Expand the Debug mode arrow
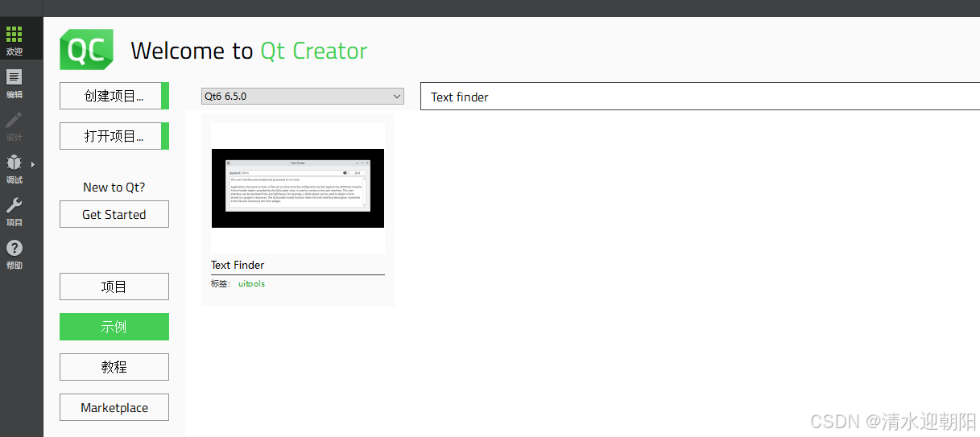 (32, 164)
